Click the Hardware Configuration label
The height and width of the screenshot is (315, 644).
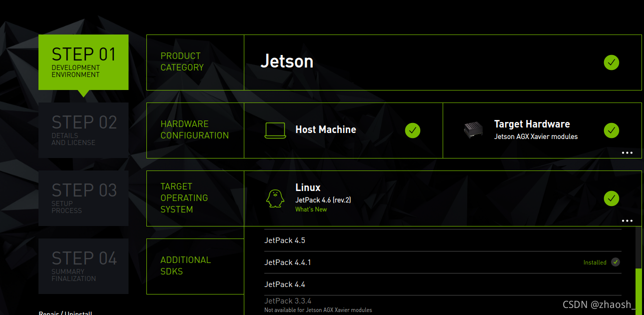coord(194,130)
